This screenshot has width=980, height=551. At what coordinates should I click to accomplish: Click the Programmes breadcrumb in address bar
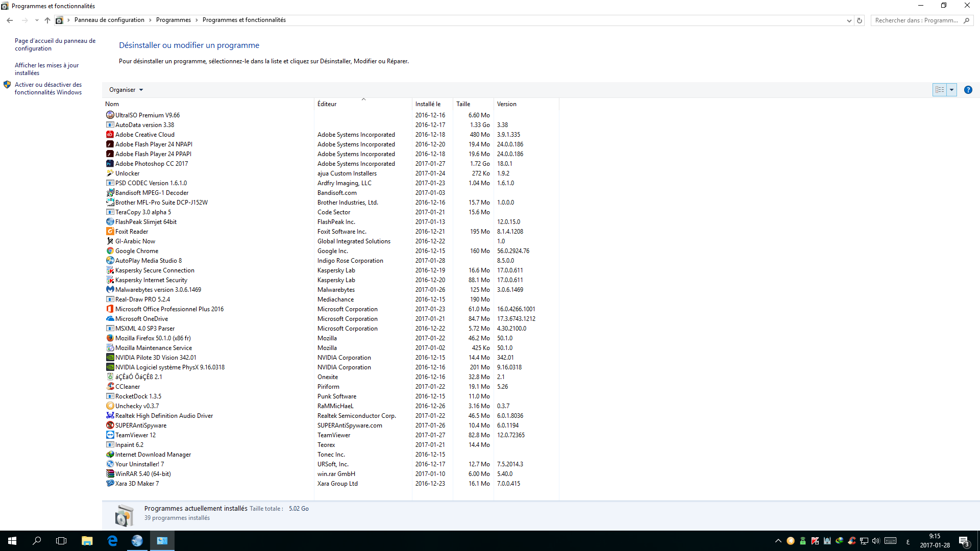(x=173, y=20)
